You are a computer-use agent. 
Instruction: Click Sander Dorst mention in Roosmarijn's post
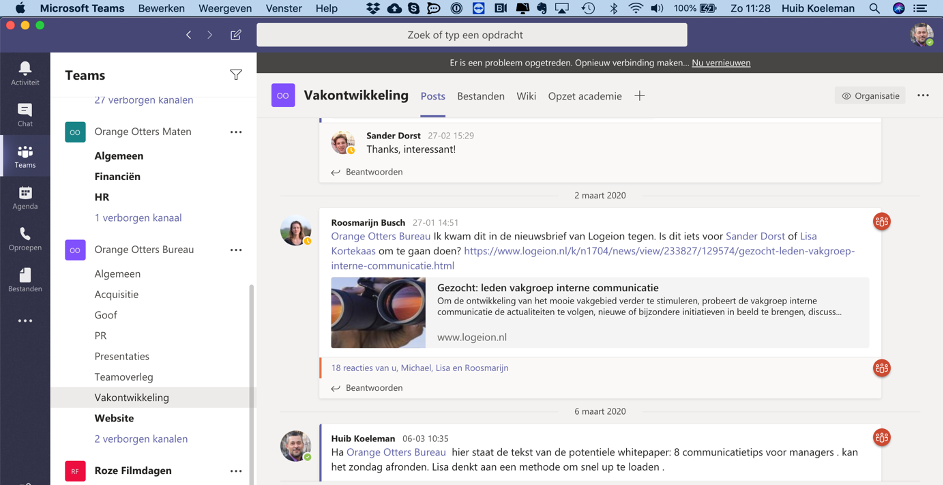point(755,236)
